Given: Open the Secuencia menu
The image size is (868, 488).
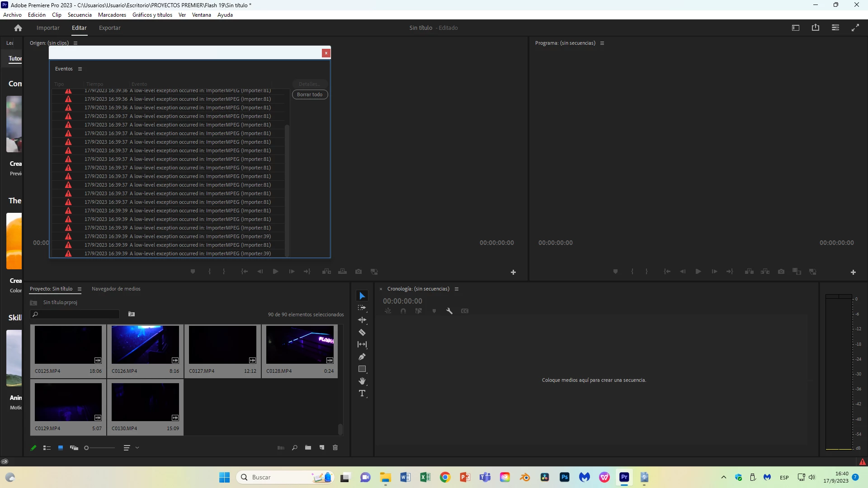Looking at the screenshot, I should (80, 15).
